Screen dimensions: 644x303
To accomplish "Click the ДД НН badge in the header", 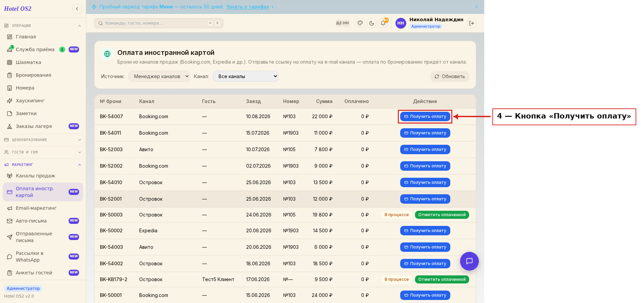I will pos(342,23).
